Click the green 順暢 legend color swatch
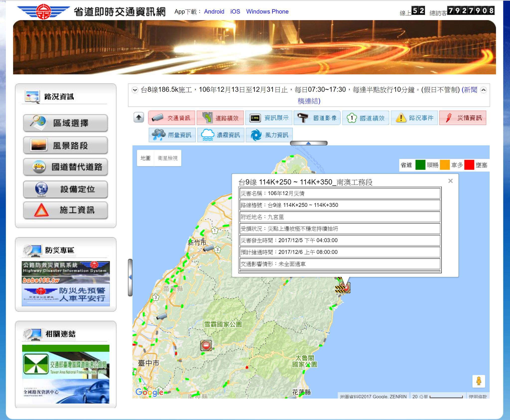 click(x=420, y=165)
